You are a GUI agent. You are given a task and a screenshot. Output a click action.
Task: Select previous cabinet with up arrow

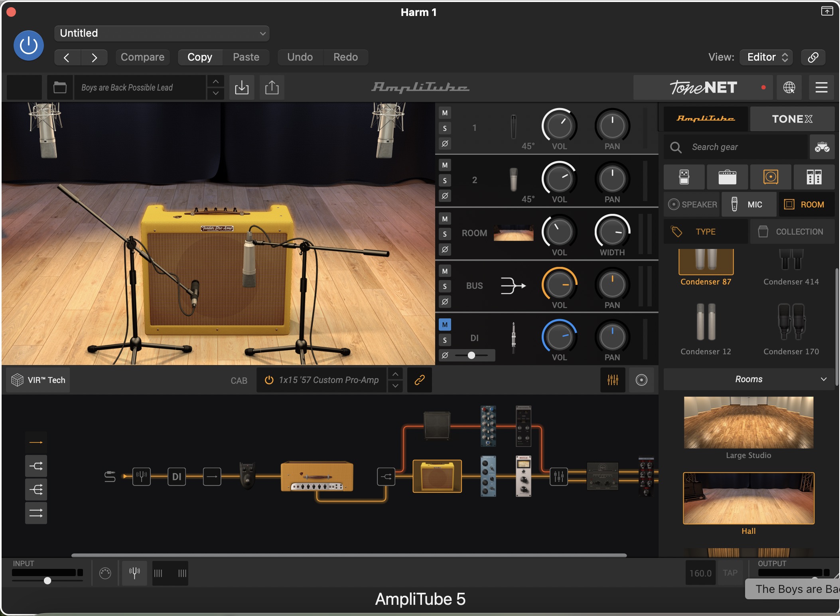395,374
